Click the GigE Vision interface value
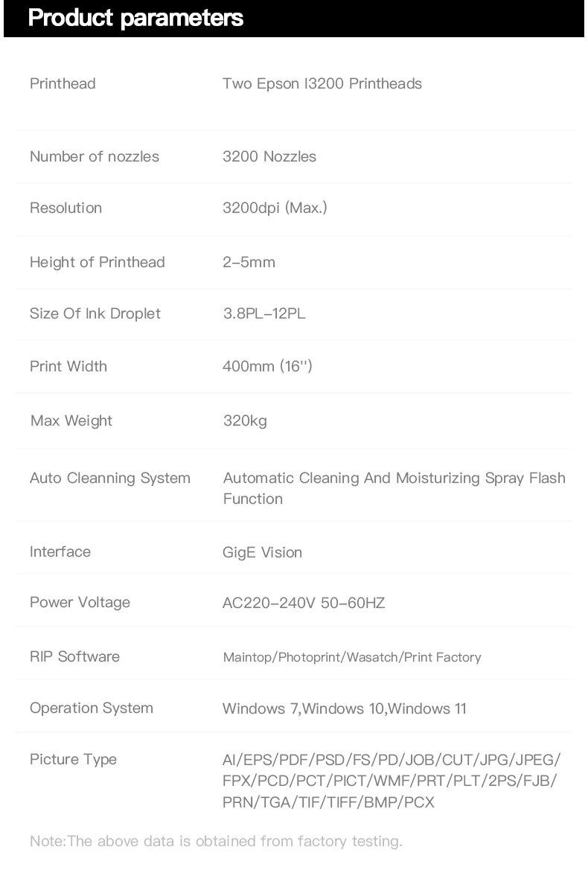The width and height of the screenshot is (588, 893). tap(262, 552)
